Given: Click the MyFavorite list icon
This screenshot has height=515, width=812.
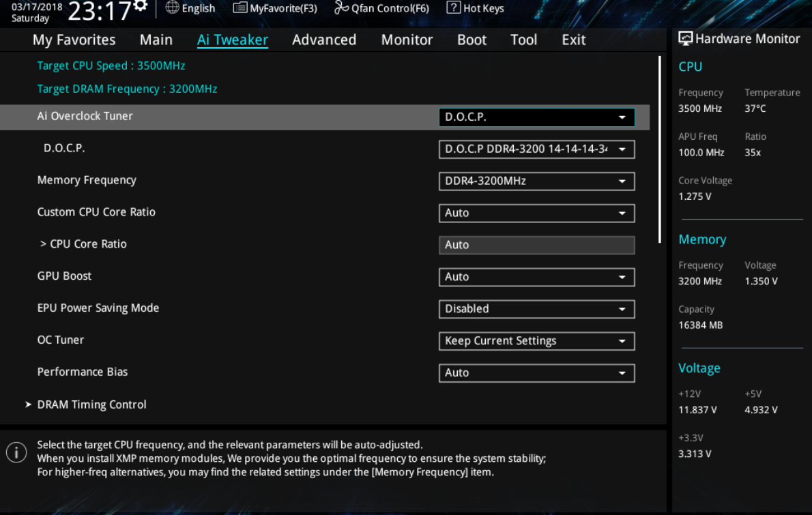Looking at the screenshot, I should [240, 8].
